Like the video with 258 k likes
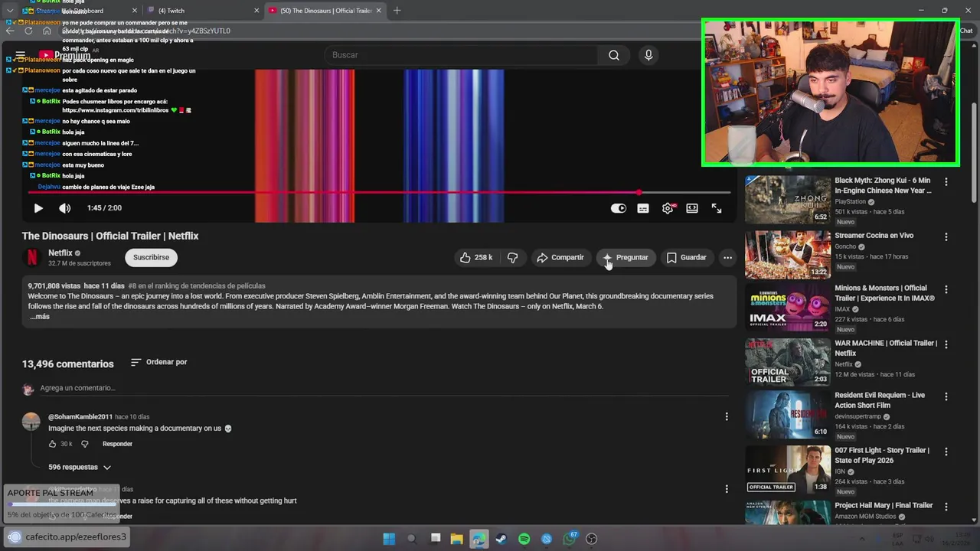The height and width of the screenshot is (551, 980). click(x=475, y=257)
